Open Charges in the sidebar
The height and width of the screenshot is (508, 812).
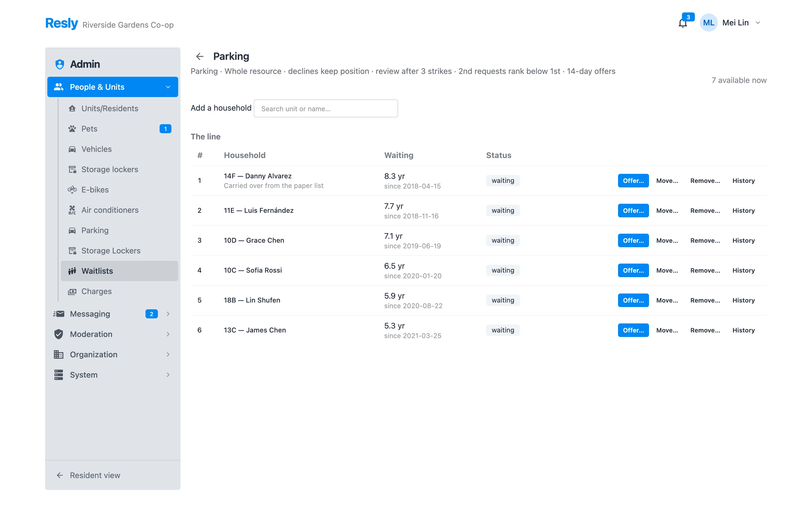tap(120, 291)
